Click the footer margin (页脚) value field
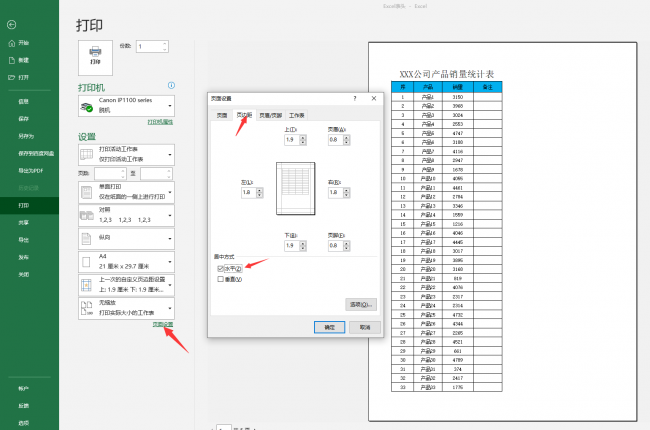The height and width of the screenshot is (430, 650). click(x=335, y=245)
